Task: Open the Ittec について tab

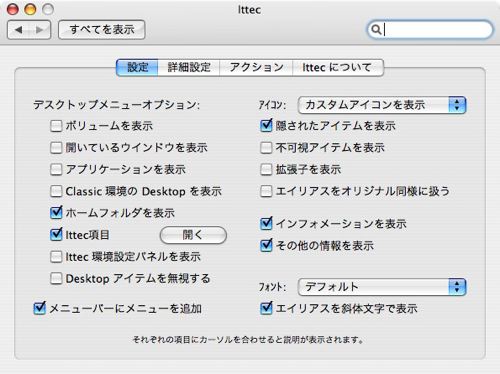Action: [337, 67]
